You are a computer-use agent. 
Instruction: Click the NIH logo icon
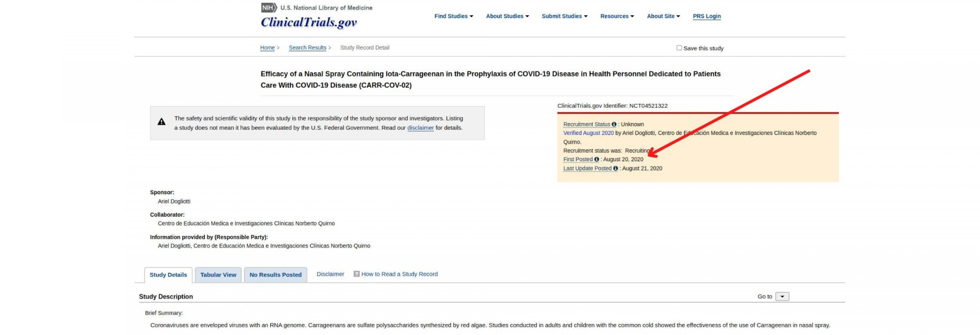(269, 8)
